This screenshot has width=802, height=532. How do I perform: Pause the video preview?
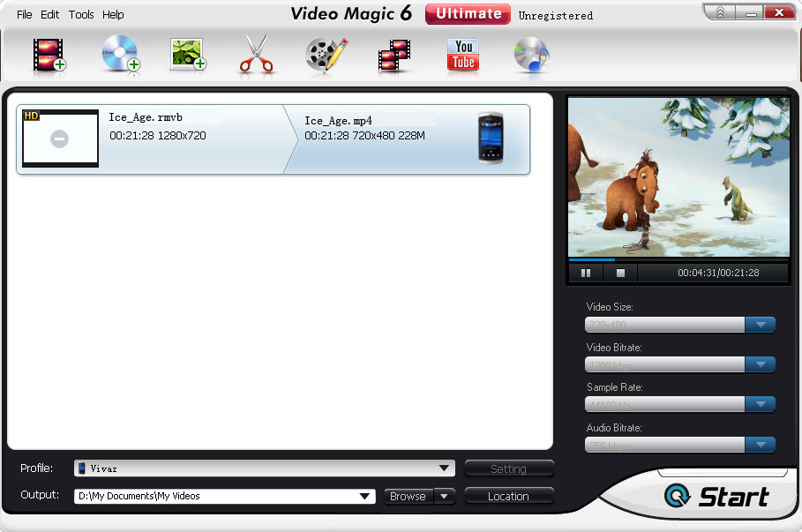[586, 273]
